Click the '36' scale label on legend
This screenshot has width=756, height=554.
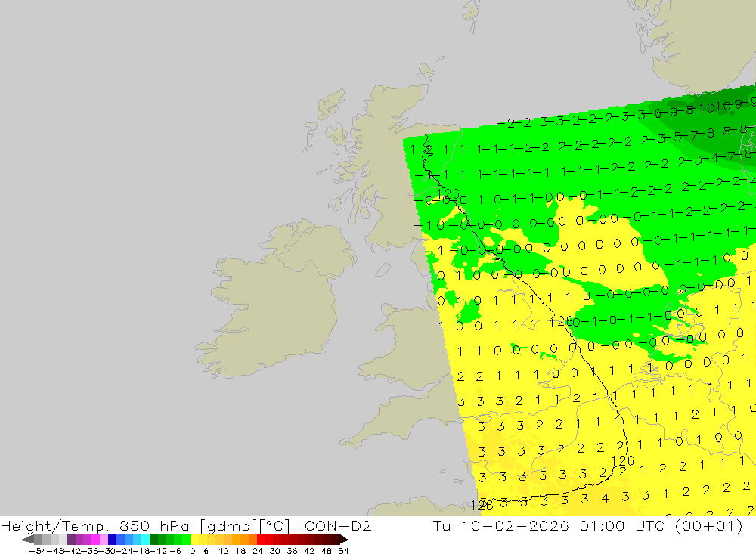(x=292, y=551)
